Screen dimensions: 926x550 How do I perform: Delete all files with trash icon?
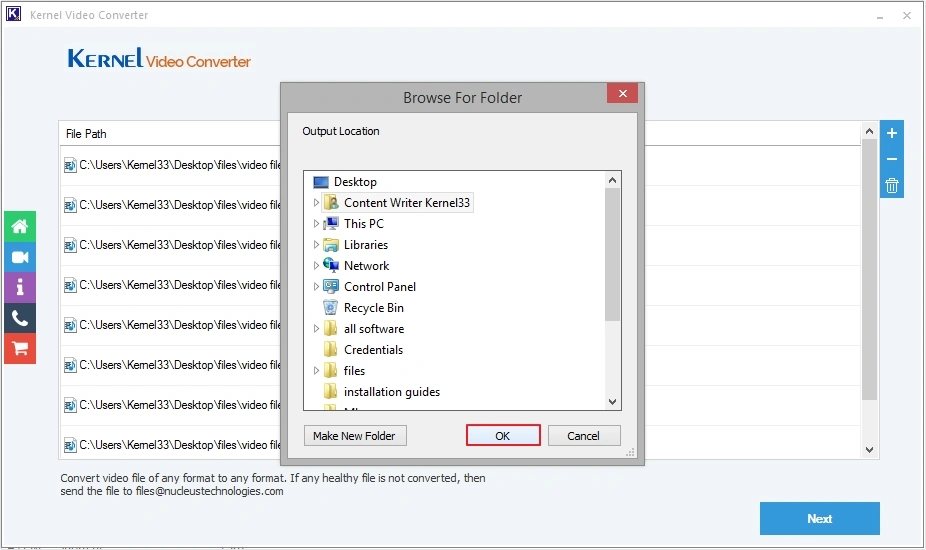pyautogui.click(x=892, y=185)
